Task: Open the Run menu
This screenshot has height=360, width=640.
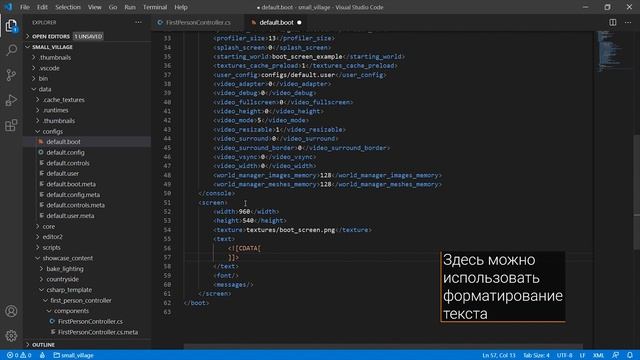Action: pyautogui.click(x=130, y=7)
